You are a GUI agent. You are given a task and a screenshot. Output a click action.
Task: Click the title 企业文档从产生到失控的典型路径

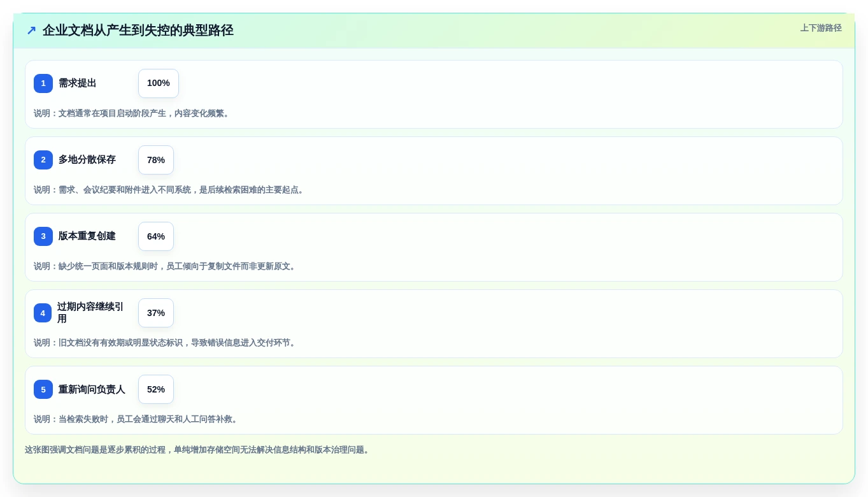[138, 30]
